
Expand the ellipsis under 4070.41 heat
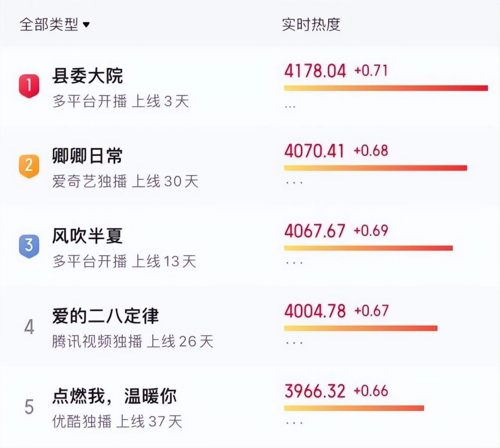(294, 183)
